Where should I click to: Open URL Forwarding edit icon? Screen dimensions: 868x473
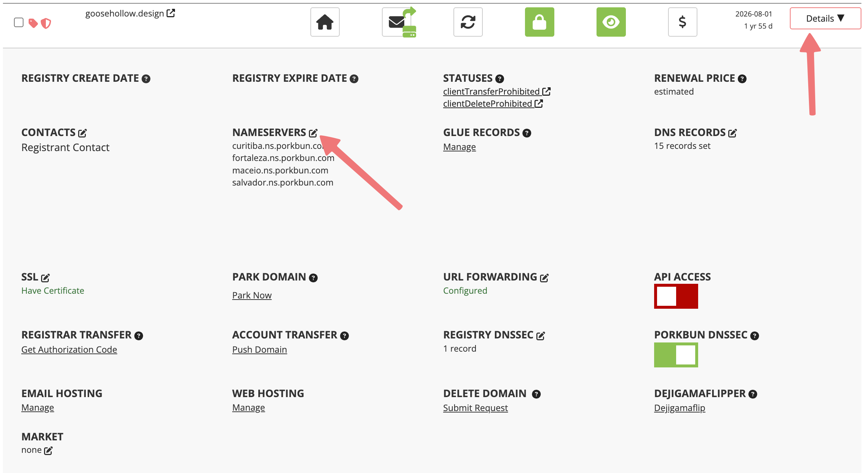click(x=544, y=278)
